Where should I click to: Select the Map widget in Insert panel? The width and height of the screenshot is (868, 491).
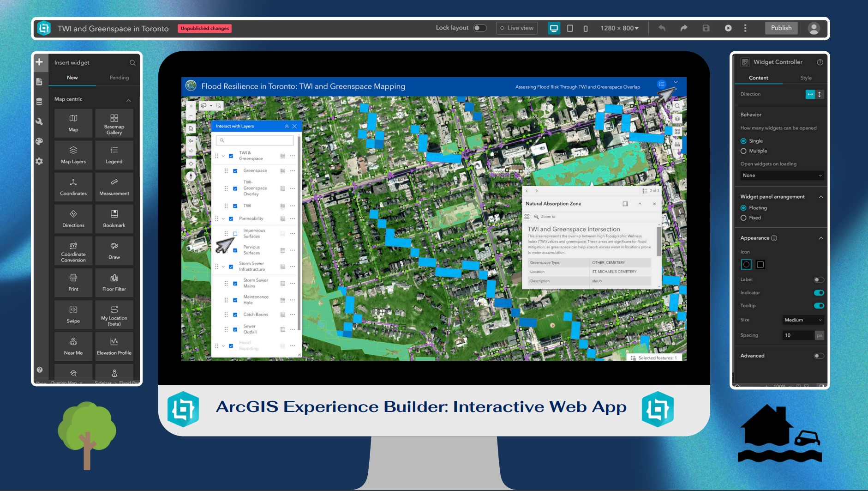(73, 123)
